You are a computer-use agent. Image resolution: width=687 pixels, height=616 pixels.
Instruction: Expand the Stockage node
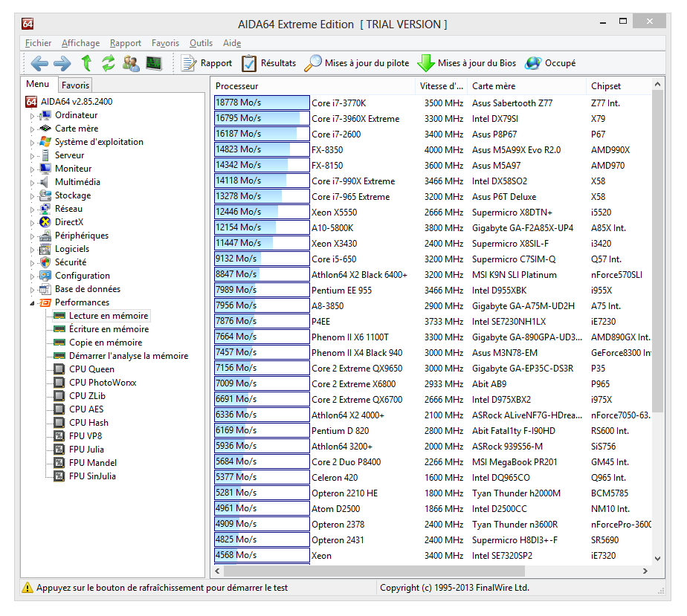pos(32,197)
